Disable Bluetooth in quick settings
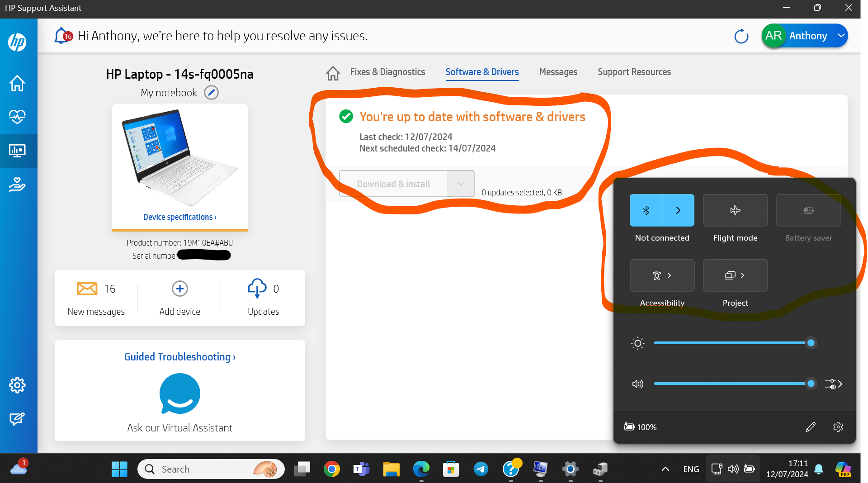The image size is (868, 483). 646,210
